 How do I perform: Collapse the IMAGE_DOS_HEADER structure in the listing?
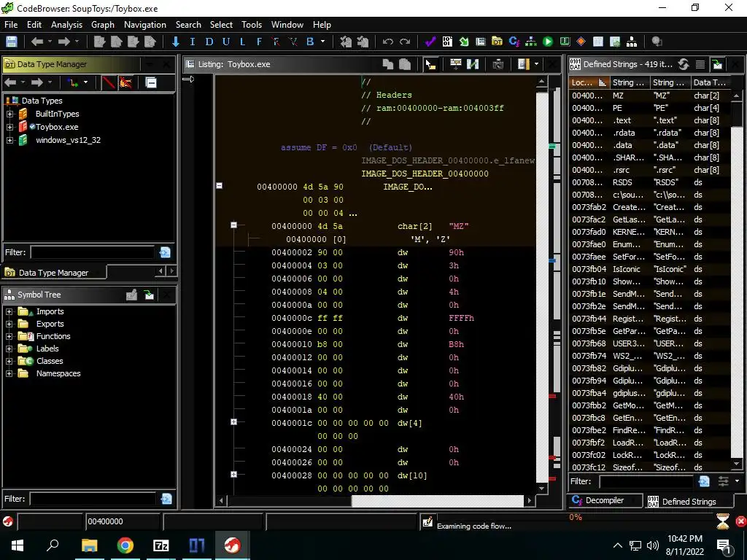point(219,186)
